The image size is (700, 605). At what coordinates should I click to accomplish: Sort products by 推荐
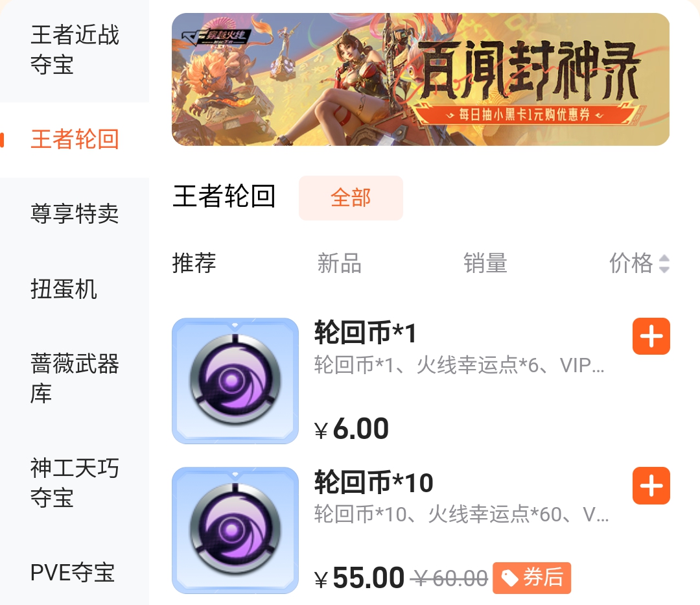[x=194, y=263]
